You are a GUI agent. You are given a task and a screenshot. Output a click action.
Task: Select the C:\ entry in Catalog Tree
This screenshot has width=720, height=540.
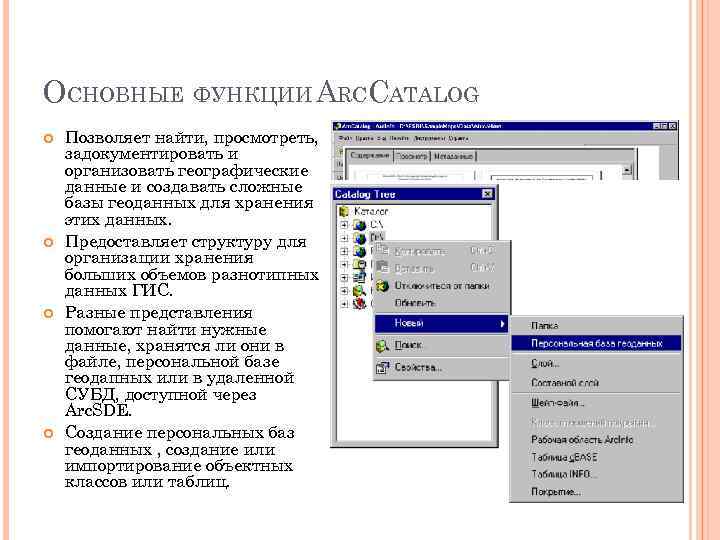point(376,225)
